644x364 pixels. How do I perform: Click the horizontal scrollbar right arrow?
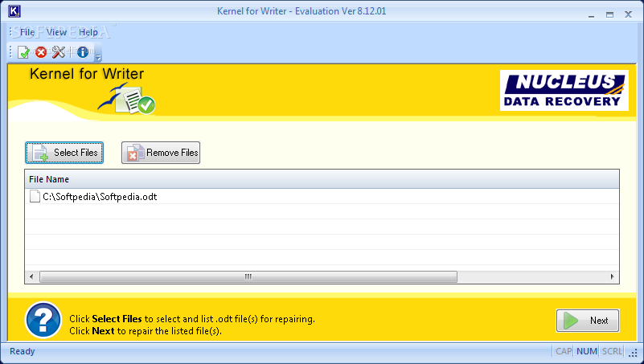[x=612, y=277]
